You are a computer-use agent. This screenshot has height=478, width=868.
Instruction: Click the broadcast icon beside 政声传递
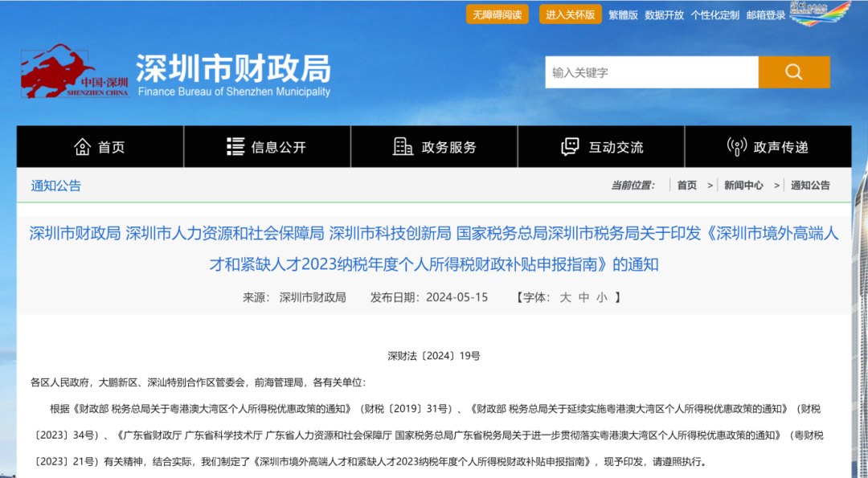click(736, 147)
